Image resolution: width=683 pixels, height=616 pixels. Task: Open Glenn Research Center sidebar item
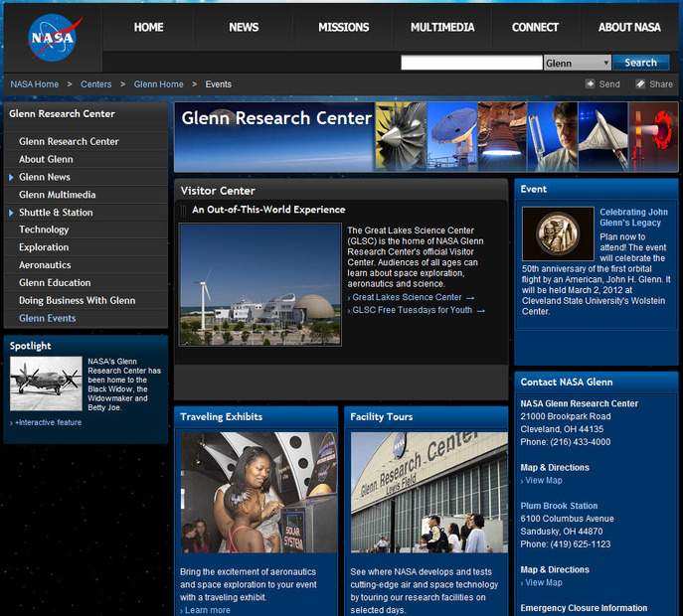69,141
